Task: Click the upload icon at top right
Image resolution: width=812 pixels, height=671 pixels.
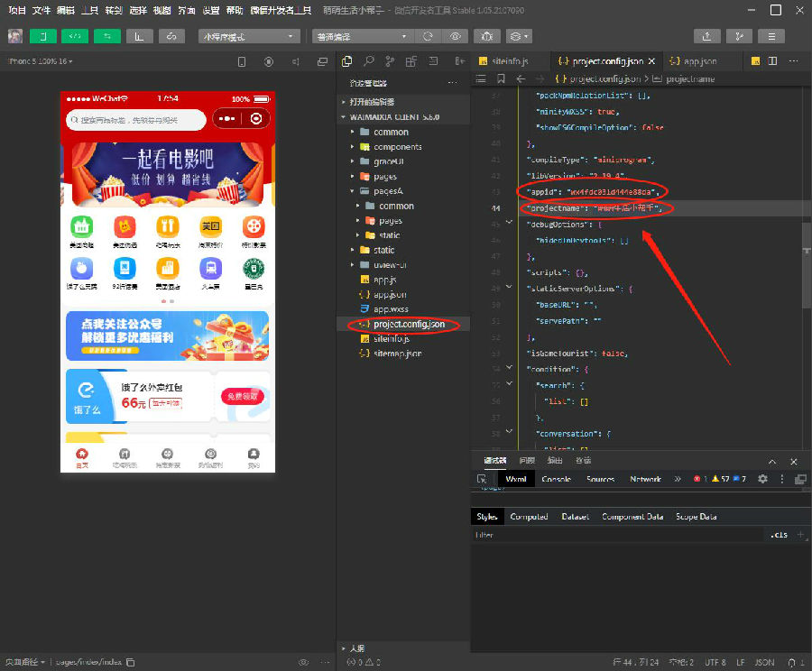Action: [x=706, y=37]
